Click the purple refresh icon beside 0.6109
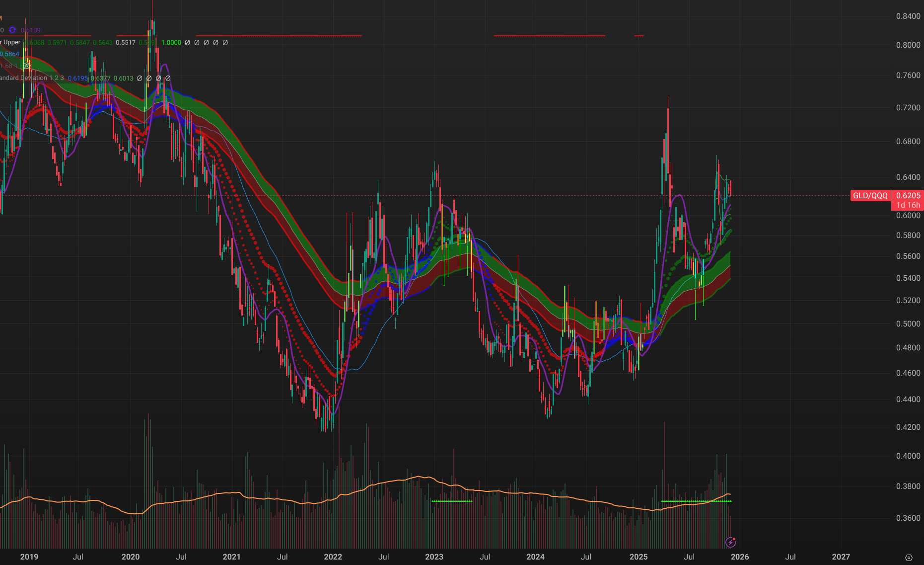Viewport: 924px width, 565px height. click(12, 30)
